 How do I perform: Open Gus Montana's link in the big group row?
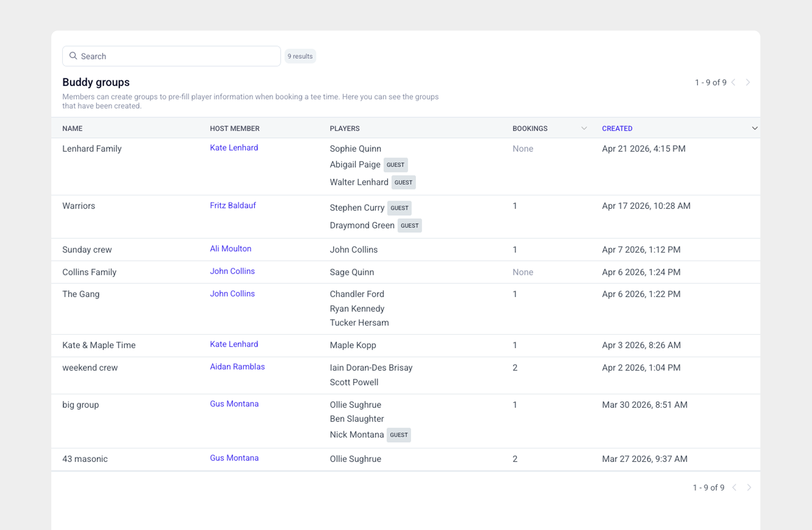[234, 404]
